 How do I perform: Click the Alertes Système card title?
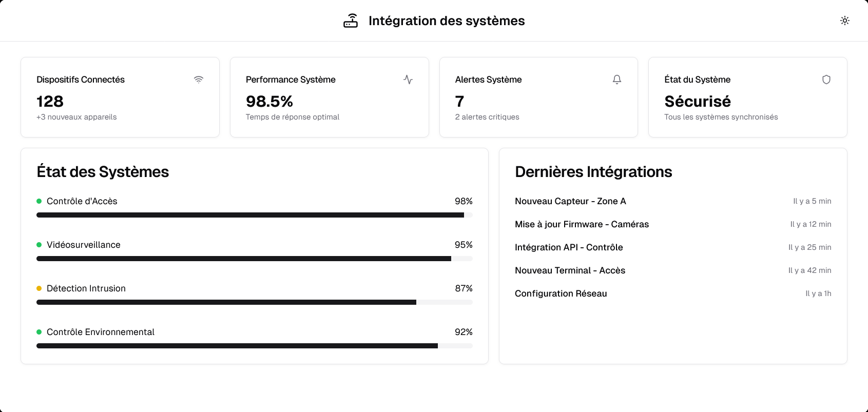click(x=488, y=80)
